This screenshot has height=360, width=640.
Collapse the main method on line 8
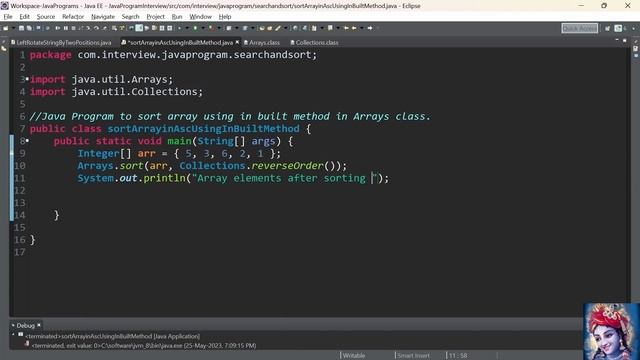[x=27, y=140]
